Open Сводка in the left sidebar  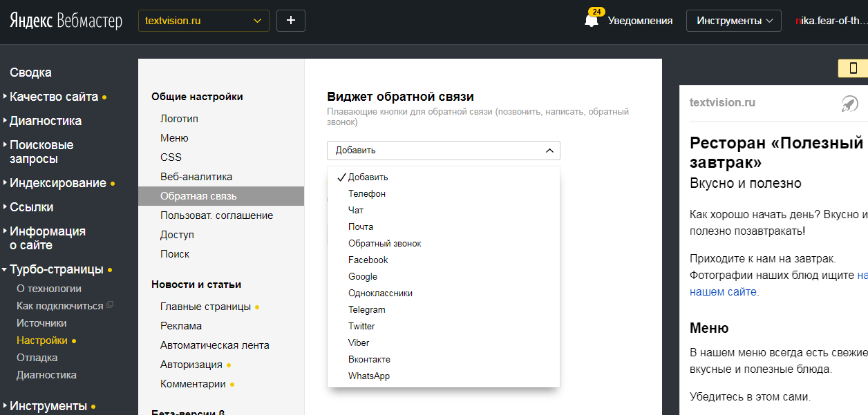click(x=30, y=73)
